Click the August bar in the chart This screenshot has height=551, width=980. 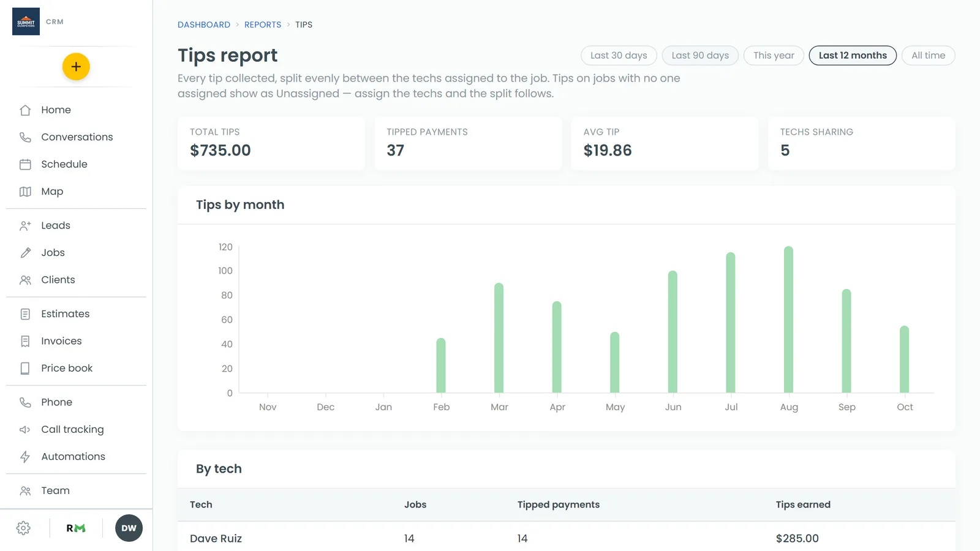tap(789, 320)
